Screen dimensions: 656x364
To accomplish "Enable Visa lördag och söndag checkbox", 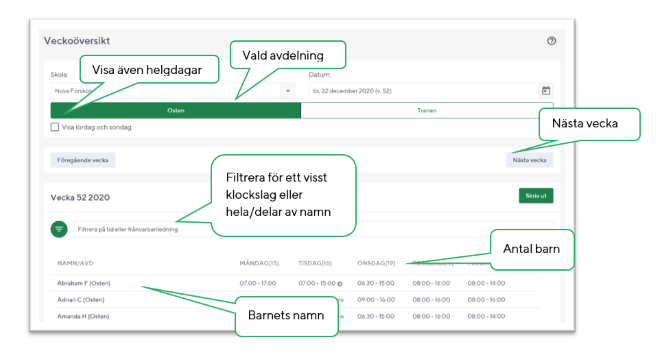I will [x=55, y=127].
